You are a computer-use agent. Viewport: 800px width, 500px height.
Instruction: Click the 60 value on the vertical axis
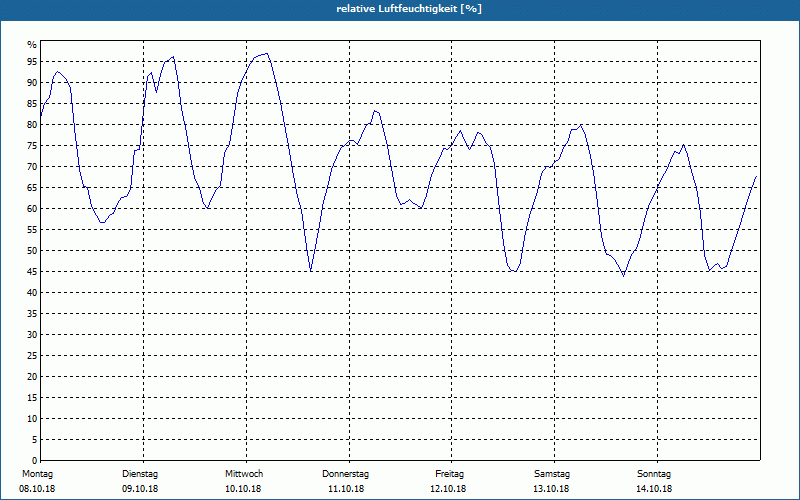(32, 209)
